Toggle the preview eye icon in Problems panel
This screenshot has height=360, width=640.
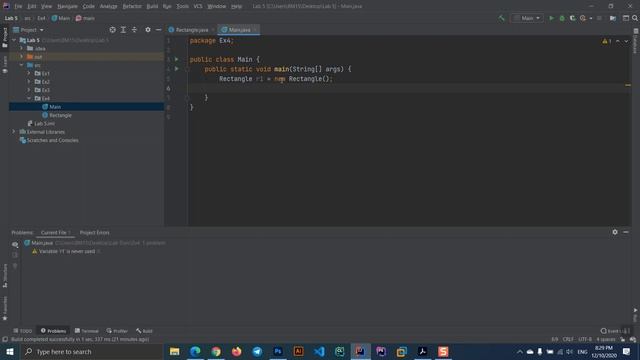15,244
